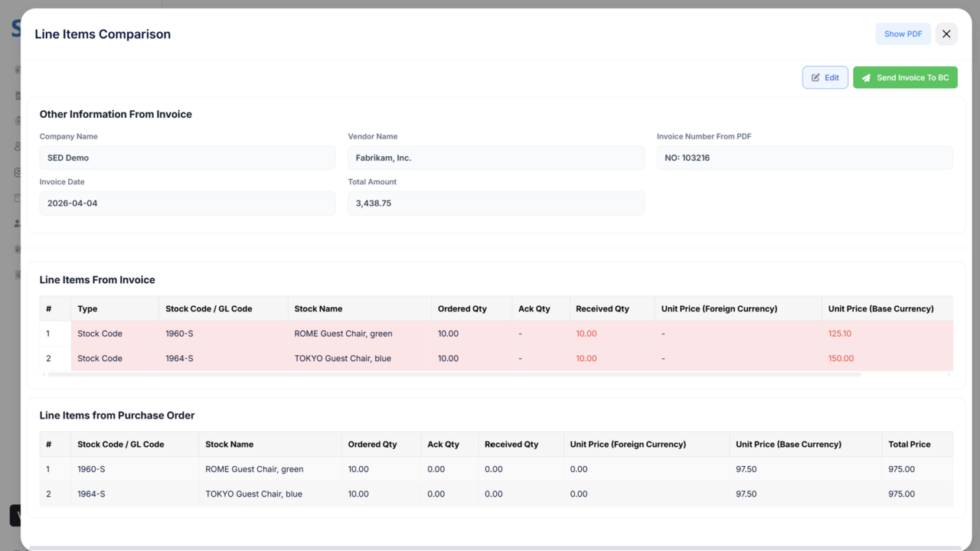This screenshot has height=551, width=980.
Task: Click purchase order unit price 97.50 for ROME chair
Action: 746,469
